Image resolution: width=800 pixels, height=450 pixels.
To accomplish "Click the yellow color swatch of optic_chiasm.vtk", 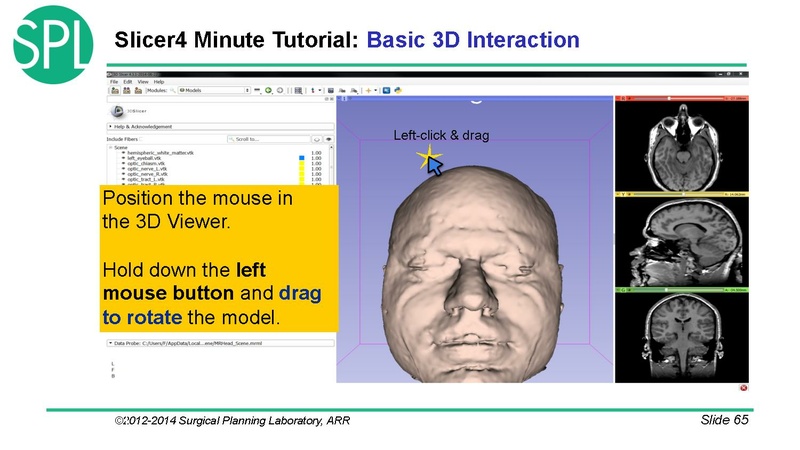I will [x=302, y=164].
